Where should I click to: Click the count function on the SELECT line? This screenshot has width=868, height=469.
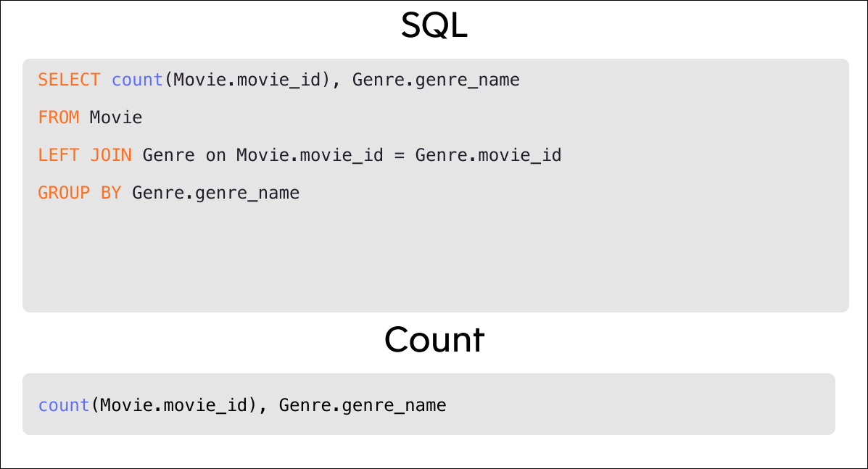(x=137, y=80)
